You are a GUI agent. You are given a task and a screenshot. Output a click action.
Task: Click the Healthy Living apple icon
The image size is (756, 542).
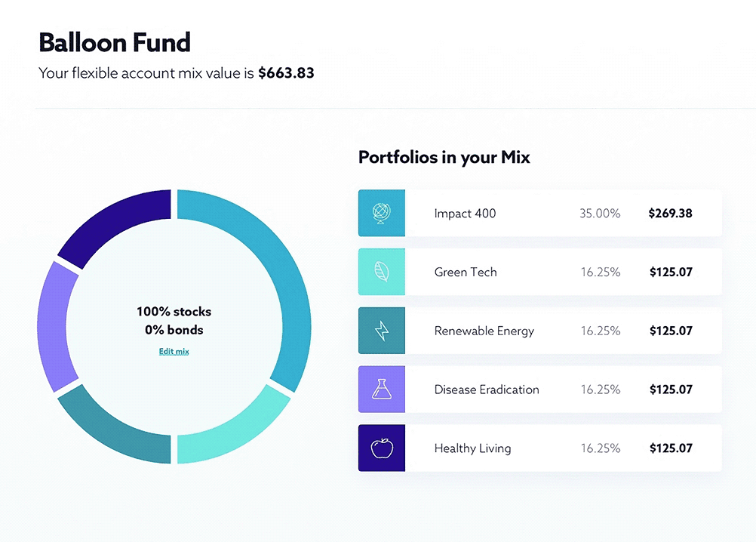point(381,448)
